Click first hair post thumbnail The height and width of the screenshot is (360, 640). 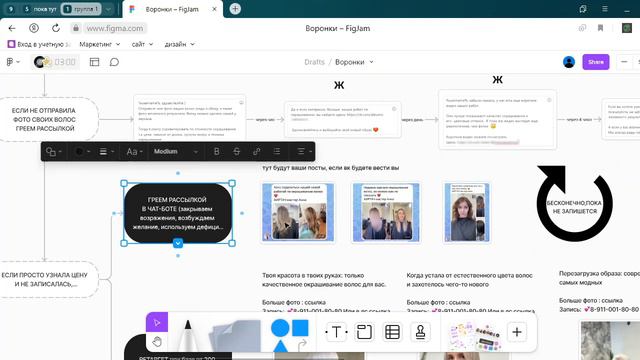(298, 213)
